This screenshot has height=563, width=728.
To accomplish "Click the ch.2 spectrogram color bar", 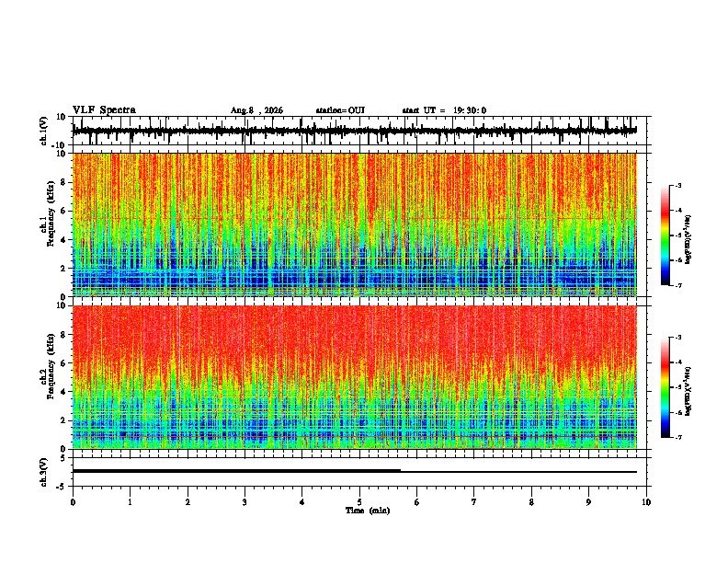I will point(665,387).
